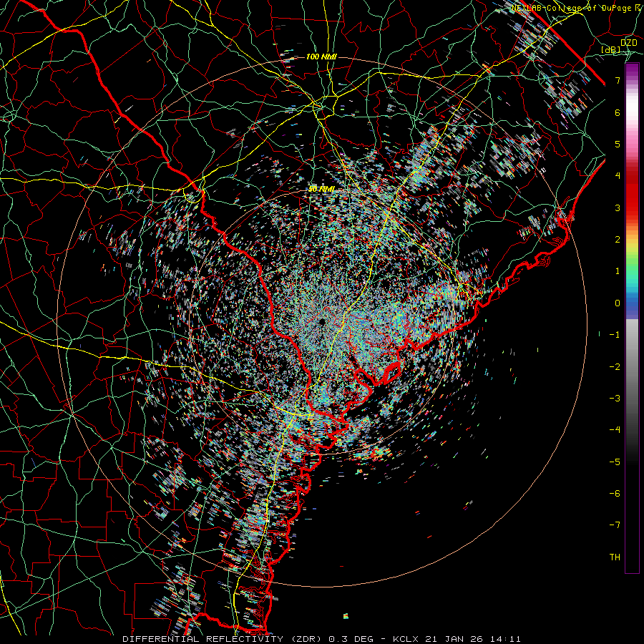Screen dimensions: 644x644
Task: Click the legend value -5
Action: pos(615,462)
